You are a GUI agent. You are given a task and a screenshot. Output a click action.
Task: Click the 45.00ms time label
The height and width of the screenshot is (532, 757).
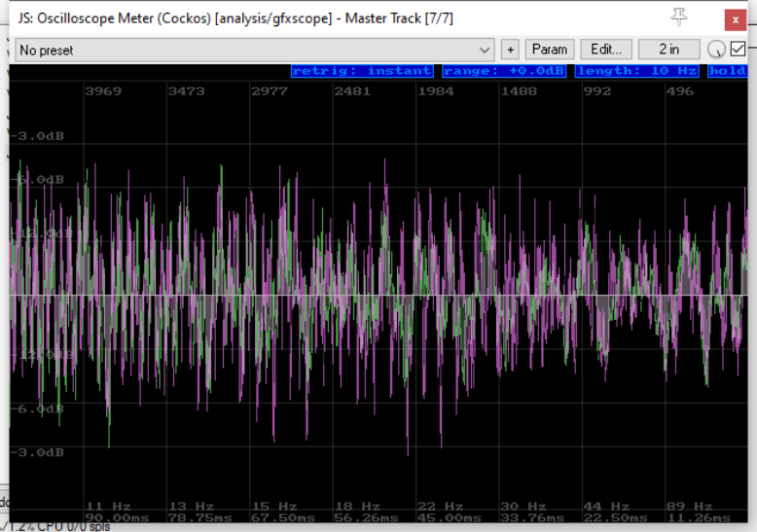[x=450, y=518]
